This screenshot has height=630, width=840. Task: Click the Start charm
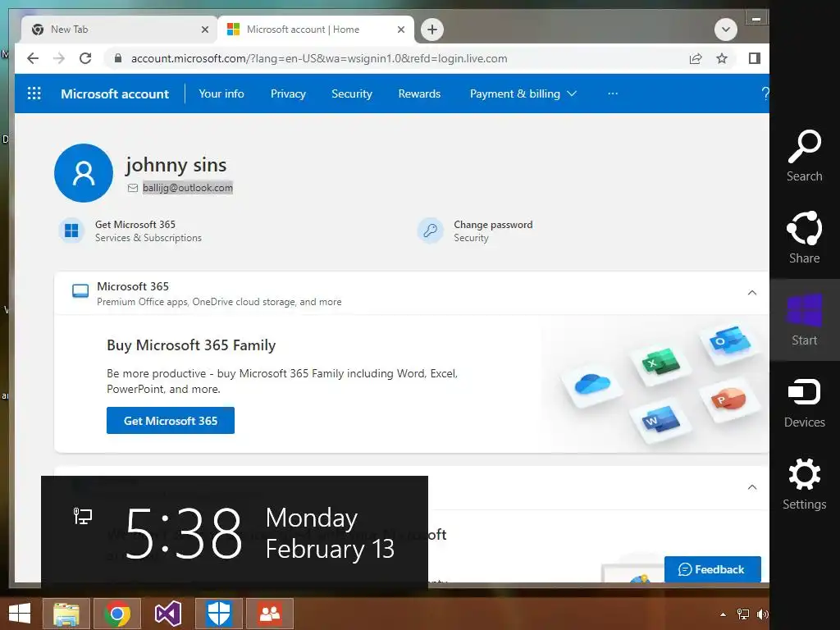pyautogui.click(x=804, y=320)
